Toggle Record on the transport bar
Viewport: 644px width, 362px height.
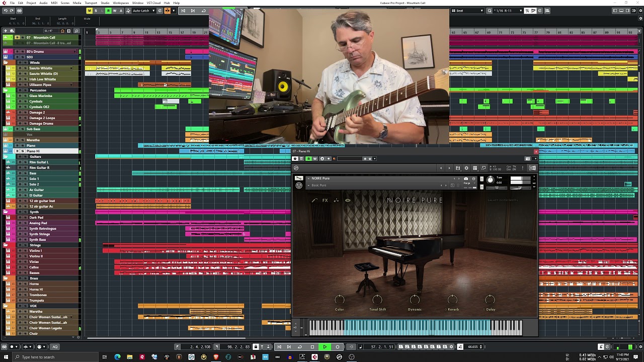[338, 346]
